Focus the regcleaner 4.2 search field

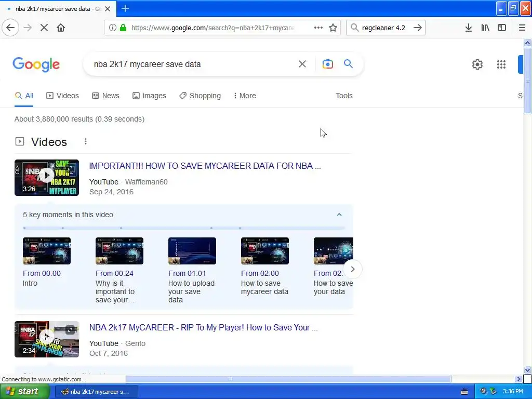pyautogui.click(x=384, y=28)
